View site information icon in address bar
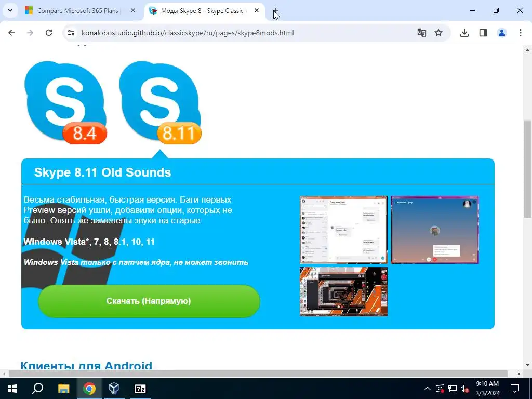The image size is (532, 399). coord(71,33)
